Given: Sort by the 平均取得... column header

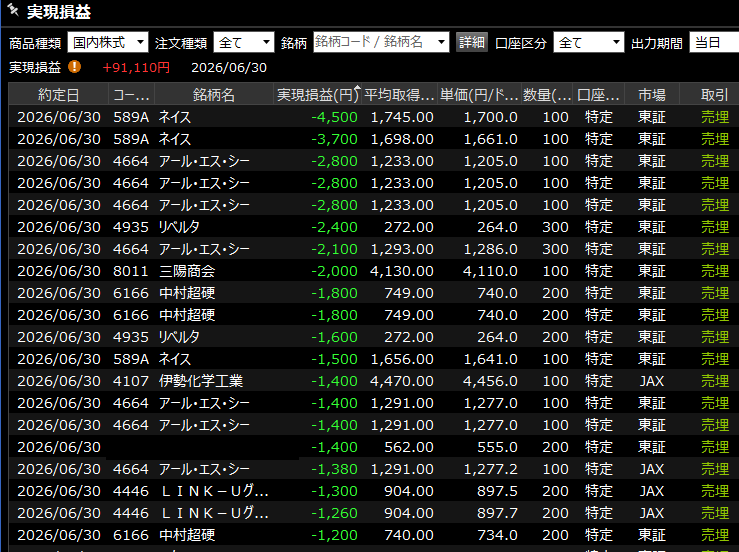Looking at the screenshot, I should coord(399,95).
